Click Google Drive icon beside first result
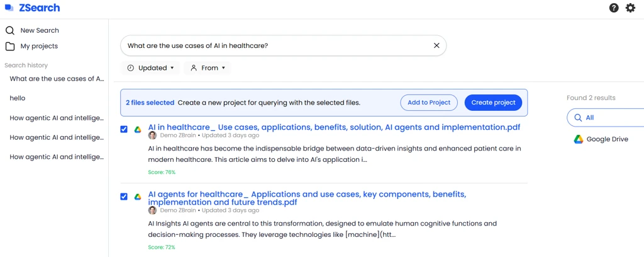This screenshot has width=644, height=257. pos(138,129)
